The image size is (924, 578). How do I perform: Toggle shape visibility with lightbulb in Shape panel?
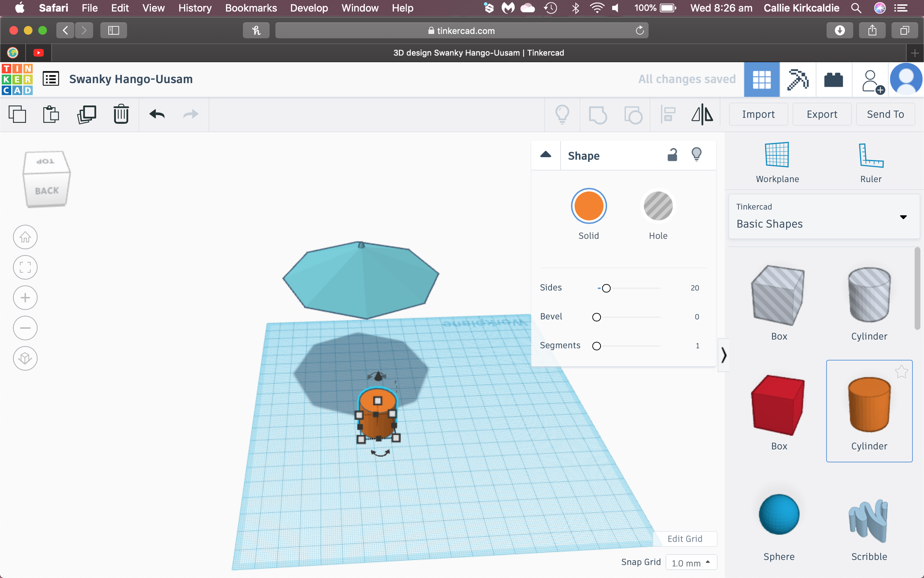click(x=697, y=155)
